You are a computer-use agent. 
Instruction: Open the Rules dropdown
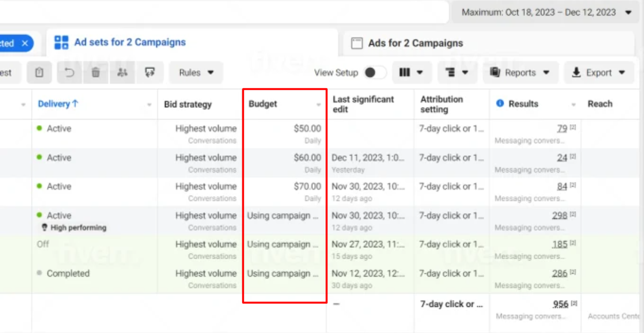tap(196, 73)
